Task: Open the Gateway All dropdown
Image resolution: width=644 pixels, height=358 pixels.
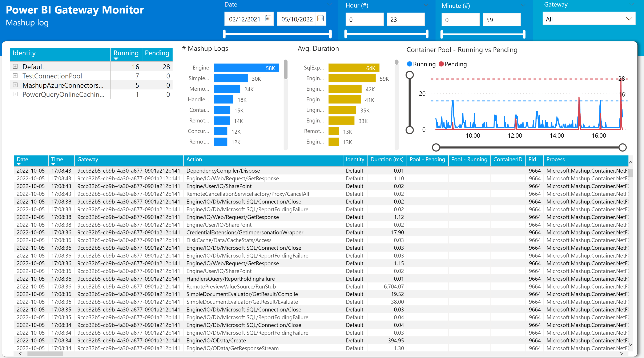Action: tap(588, 19)
